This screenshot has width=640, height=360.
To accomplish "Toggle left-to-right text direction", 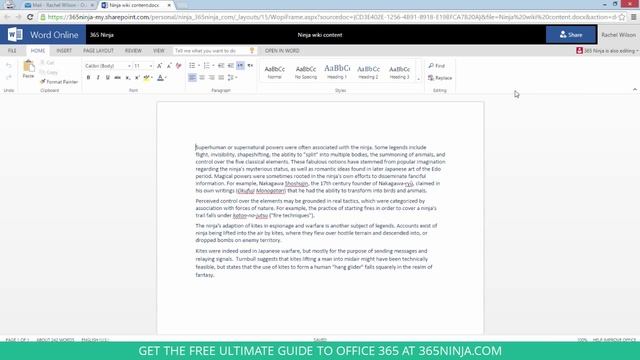I will [240, 66].
